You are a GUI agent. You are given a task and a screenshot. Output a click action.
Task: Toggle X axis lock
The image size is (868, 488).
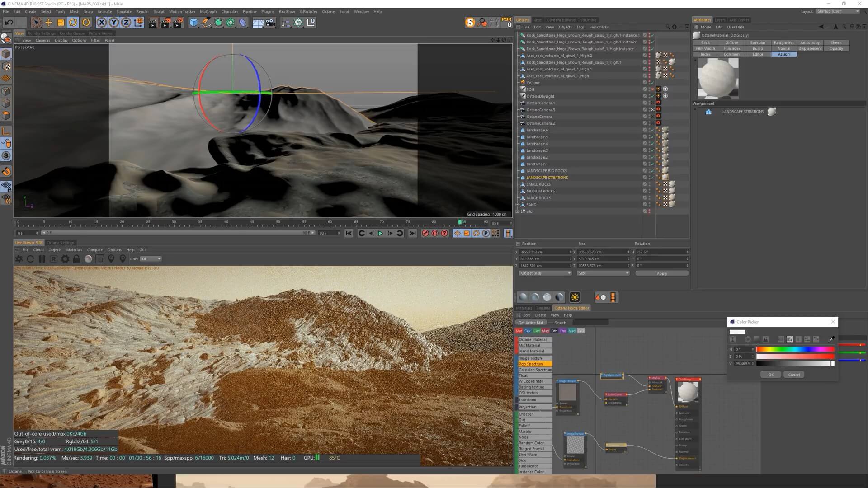pyautogui.click(x=102, y=23)
